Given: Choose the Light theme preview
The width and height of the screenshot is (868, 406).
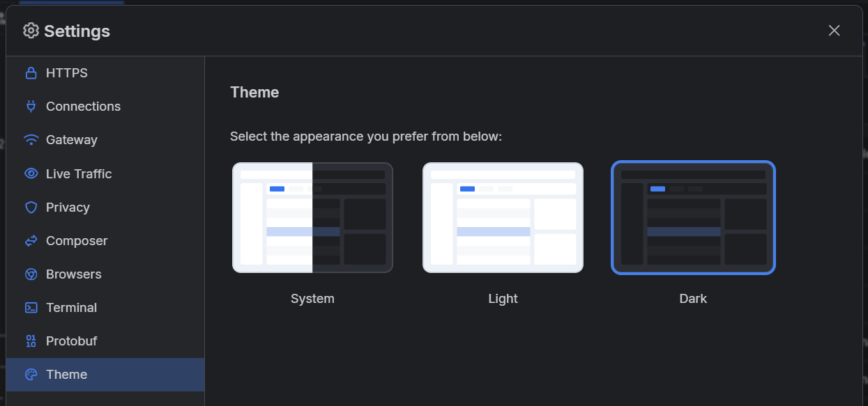Looking at the screenshot, I should click(x=503, y=217).
